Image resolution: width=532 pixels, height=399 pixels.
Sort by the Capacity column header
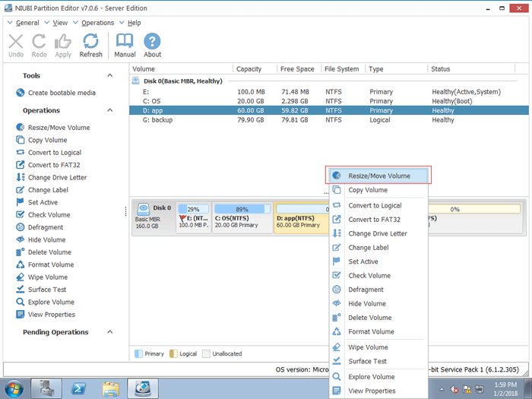click(255, 69)
